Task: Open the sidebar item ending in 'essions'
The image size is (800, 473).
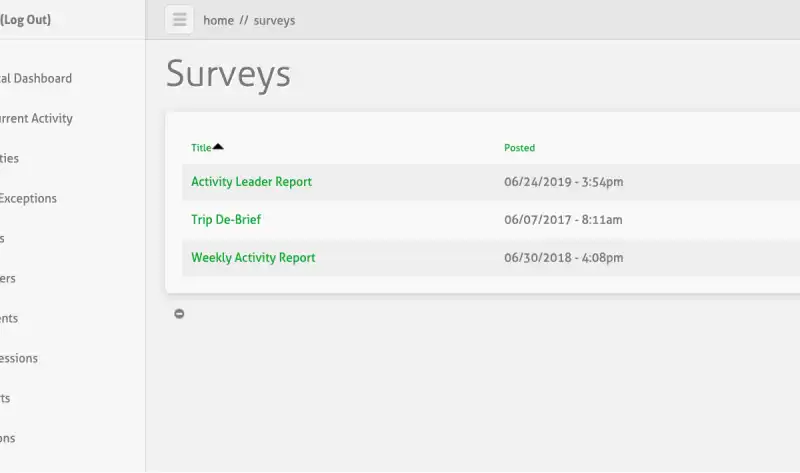Action: (19, 358)
